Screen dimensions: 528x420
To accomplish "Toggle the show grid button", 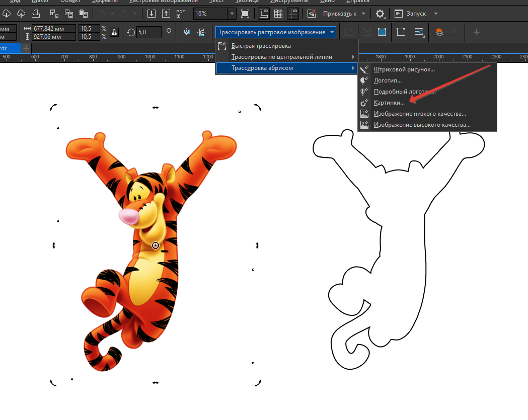I will pyautogui.click(x=278, y=14).
